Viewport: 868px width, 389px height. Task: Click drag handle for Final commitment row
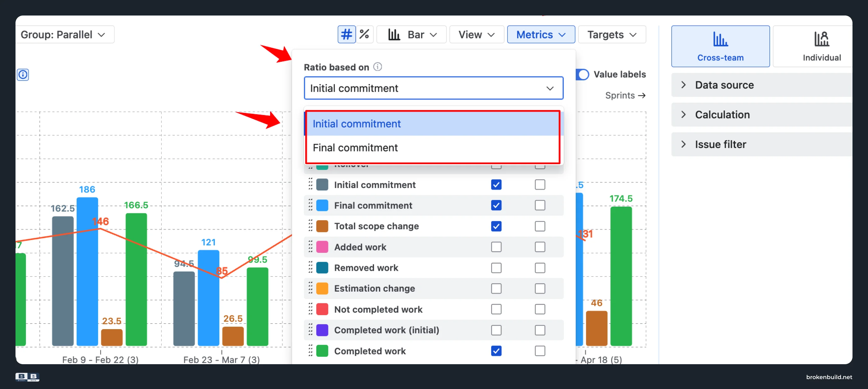click(310, 205)
